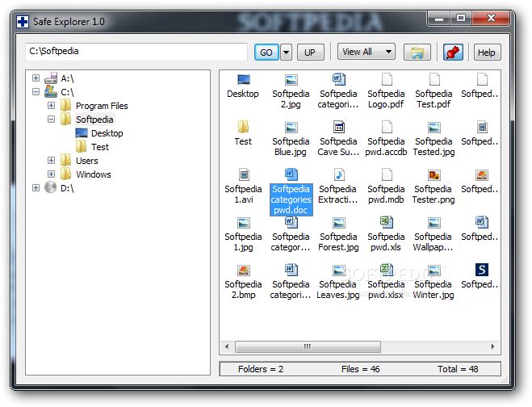532x407 pixels.
Task: Select the Softpedia pwd.xls Excel icon
Action: [x=387, y=223]
